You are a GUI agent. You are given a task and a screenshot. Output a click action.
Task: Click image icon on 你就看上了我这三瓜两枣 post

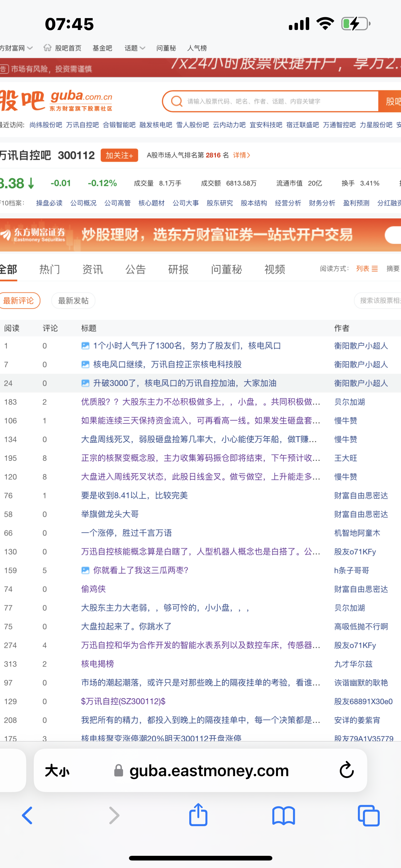(86, 571)
